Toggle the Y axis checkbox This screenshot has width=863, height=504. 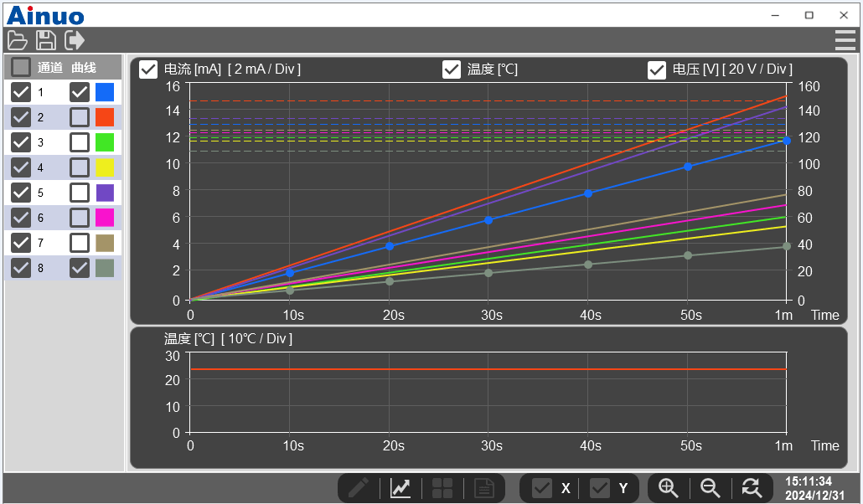(x=600, y=488)
